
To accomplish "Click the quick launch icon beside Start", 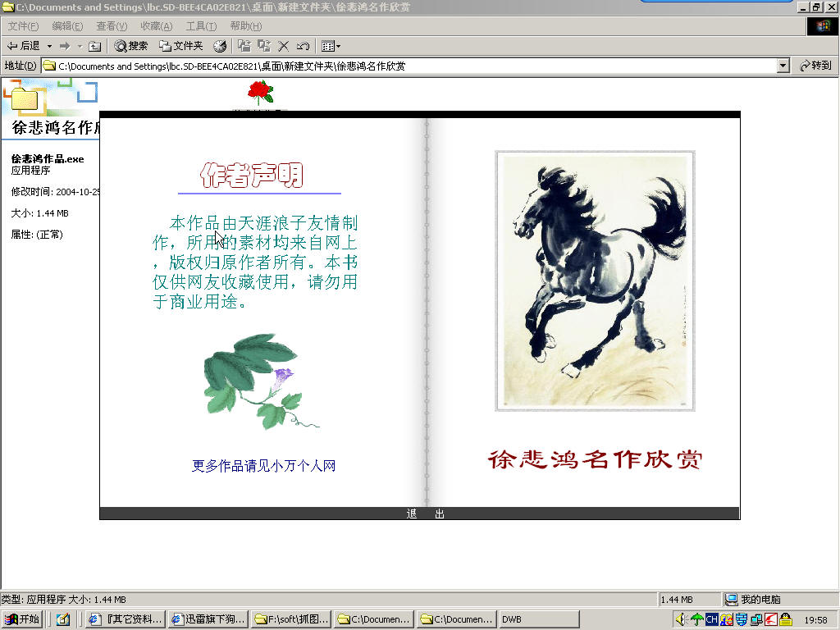I will [x=63, y=619].
